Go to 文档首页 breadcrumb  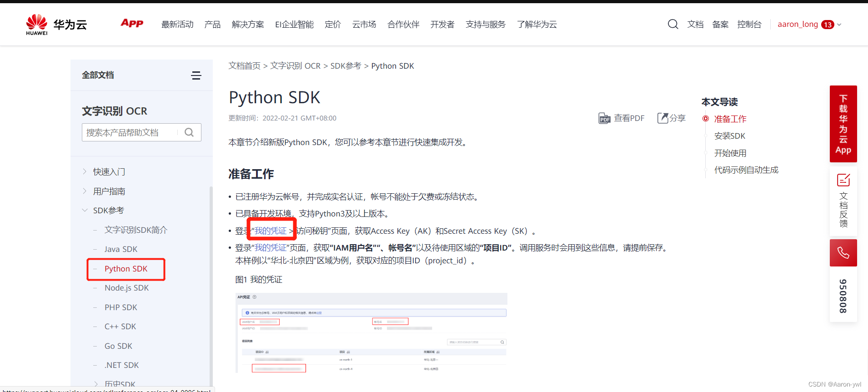click(244, 66)
